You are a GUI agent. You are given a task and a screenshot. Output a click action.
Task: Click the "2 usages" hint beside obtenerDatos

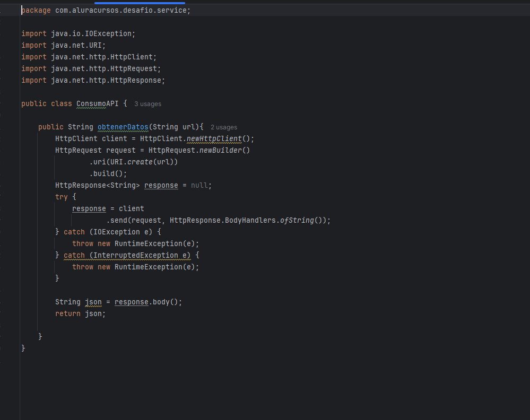point(224,127)
